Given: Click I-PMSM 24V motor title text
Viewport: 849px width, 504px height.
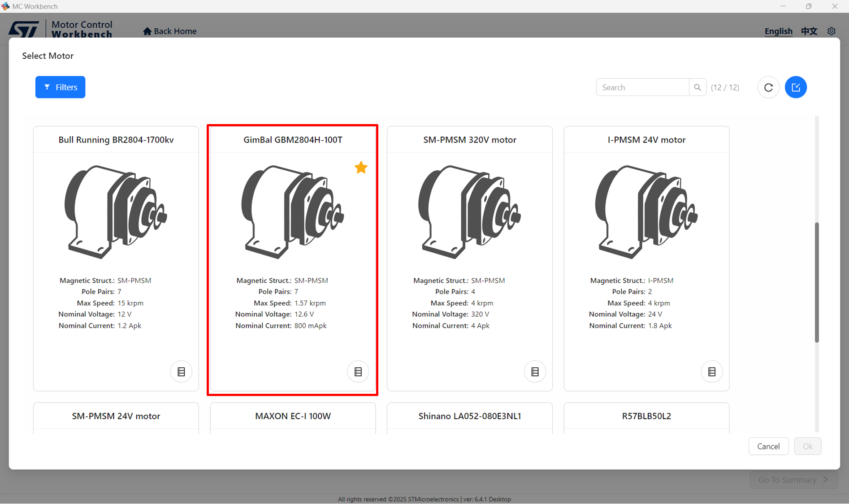Looking at the screenshot, I should pyautogui.click(x=646, y=140).
